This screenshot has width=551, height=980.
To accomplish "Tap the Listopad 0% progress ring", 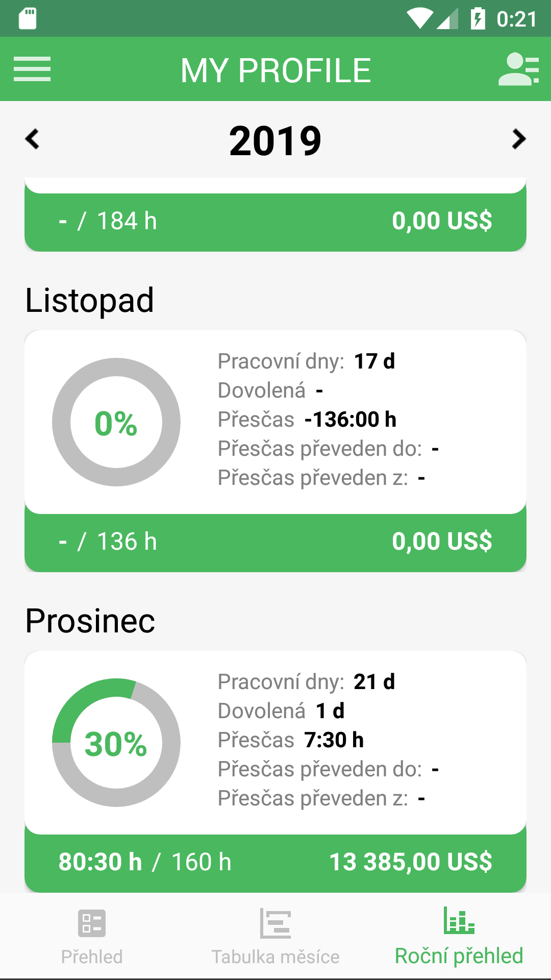I will click(x=116, y=422).
